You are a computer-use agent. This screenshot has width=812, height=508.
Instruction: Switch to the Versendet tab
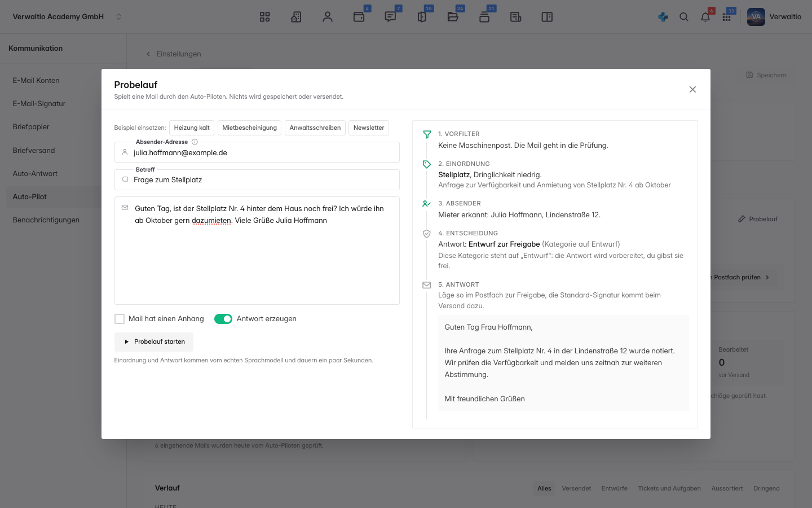click(x=576, y=488)
